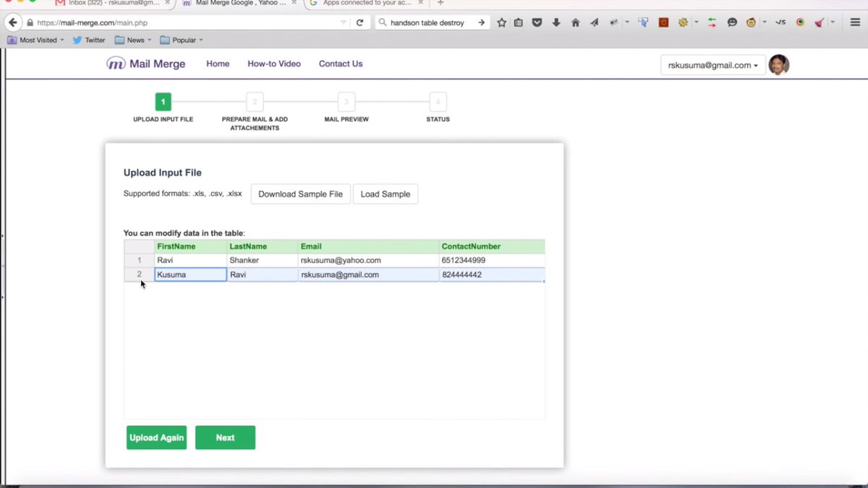Open the How-to Video menu item
Viewport: 868px width, 488px height.
tap(274, 64)
